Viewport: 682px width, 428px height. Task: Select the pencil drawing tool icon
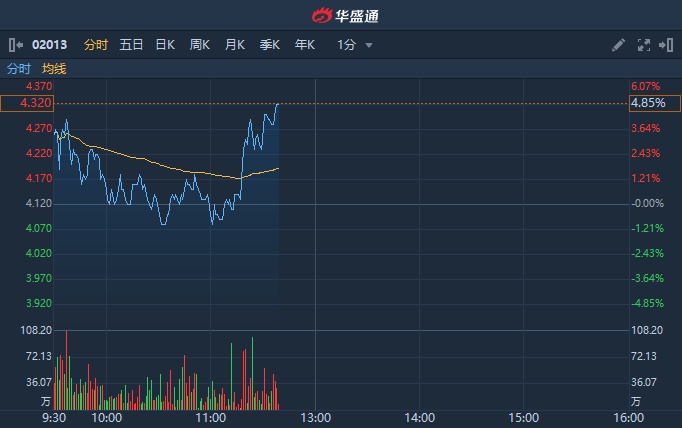619,45
